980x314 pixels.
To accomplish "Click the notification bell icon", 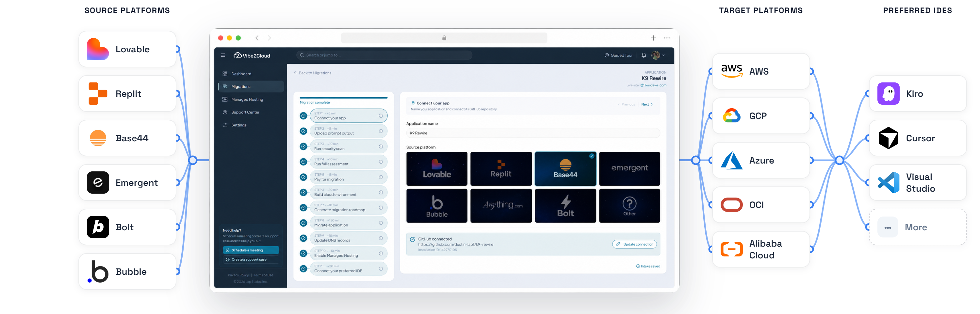I will click(x=644, y=55).
